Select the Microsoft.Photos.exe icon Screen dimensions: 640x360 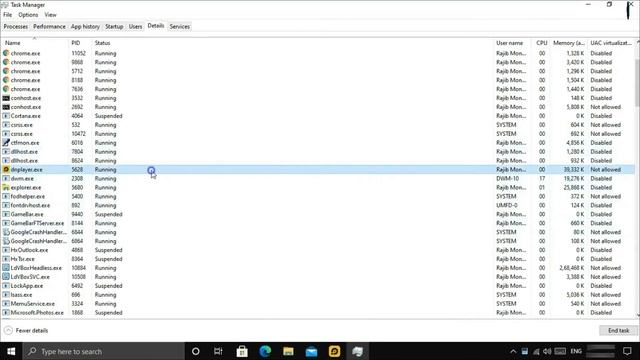pyautogui.click(x=6, y=313)
